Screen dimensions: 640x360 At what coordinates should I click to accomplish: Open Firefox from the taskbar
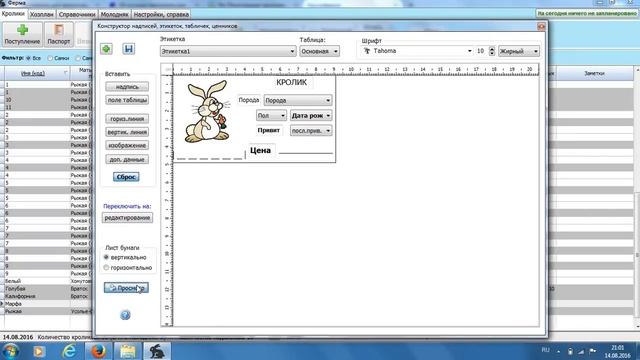(x=98, y=351)
